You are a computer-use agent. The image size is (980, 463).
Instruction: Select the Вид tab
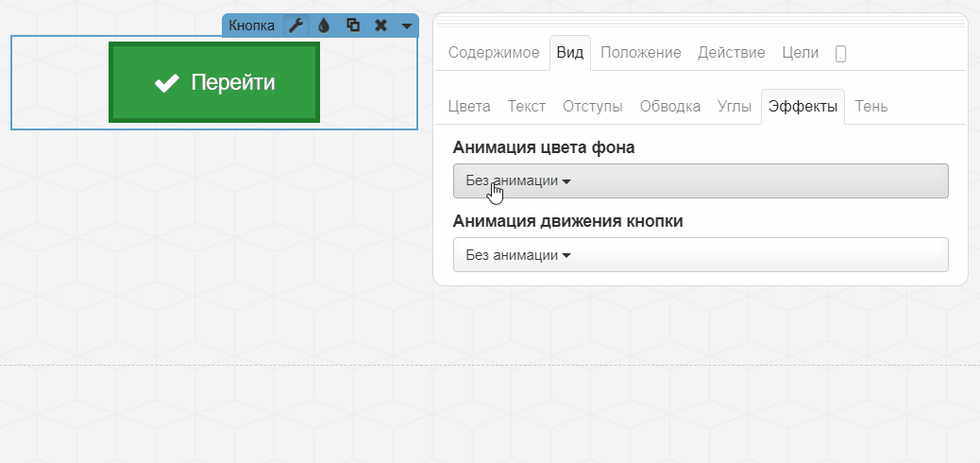[570, 53]
